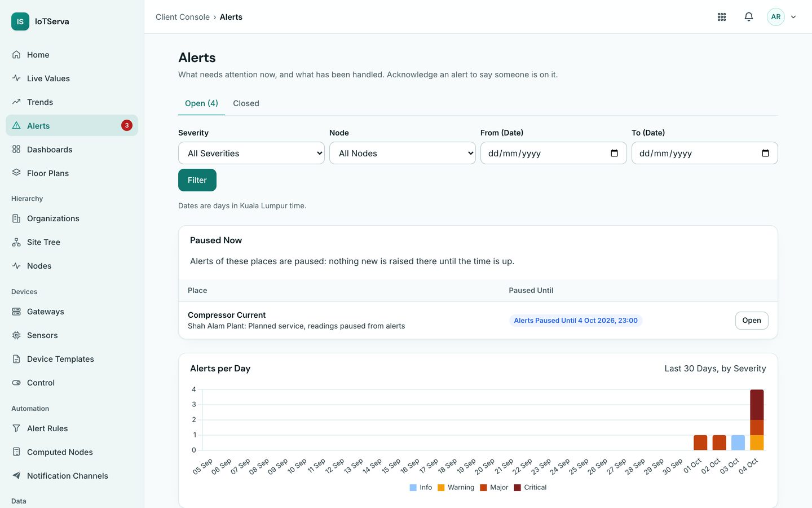Open To date calendar picker

(765, 153)
